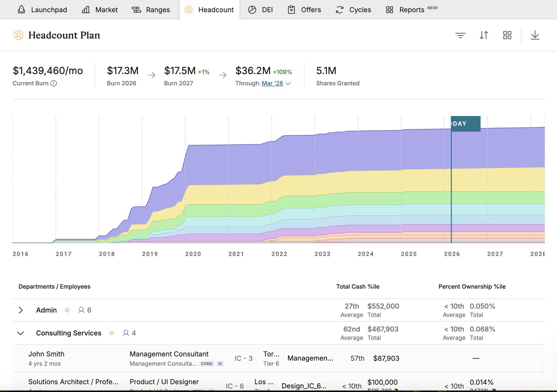Open the grid view icon

coord(507,35)
